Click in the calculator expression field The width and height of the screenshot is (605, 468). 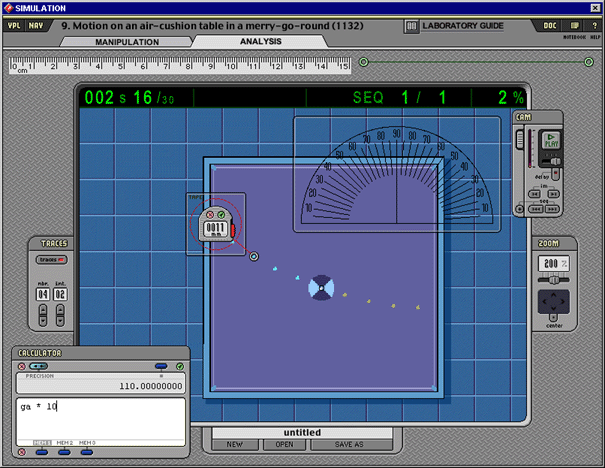[x=100, y=418]
